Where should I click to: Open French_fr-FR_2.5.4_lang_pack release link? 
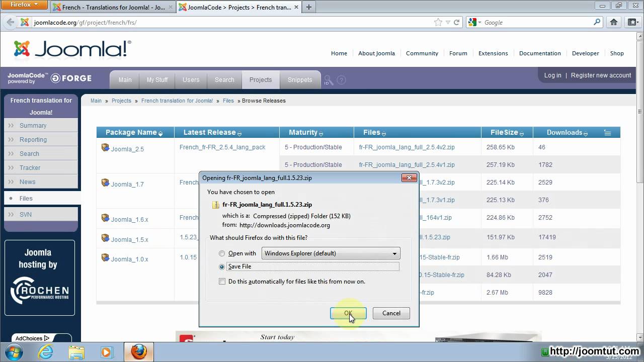[x=222, y=147]
